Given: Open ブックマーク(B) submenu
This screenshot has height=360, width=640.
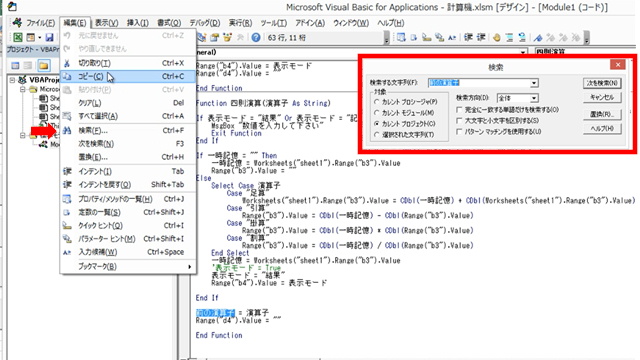Looking at the screenshot, I should click(x=128, y=267).
